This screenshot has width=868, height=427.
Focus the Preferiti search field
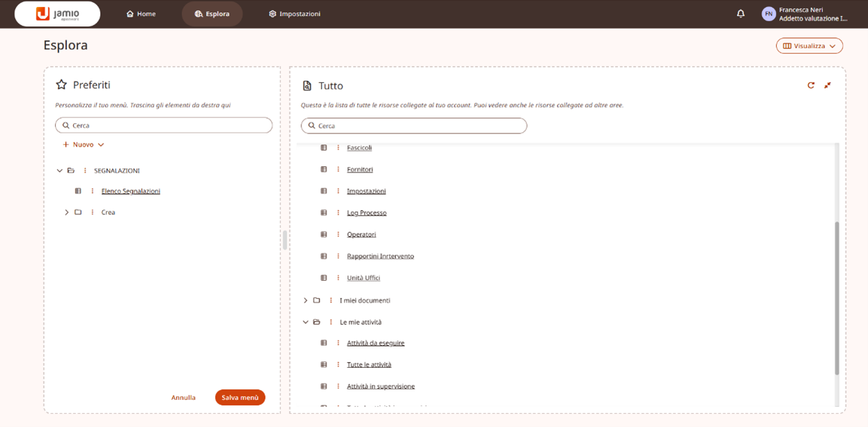pos(164,125)
